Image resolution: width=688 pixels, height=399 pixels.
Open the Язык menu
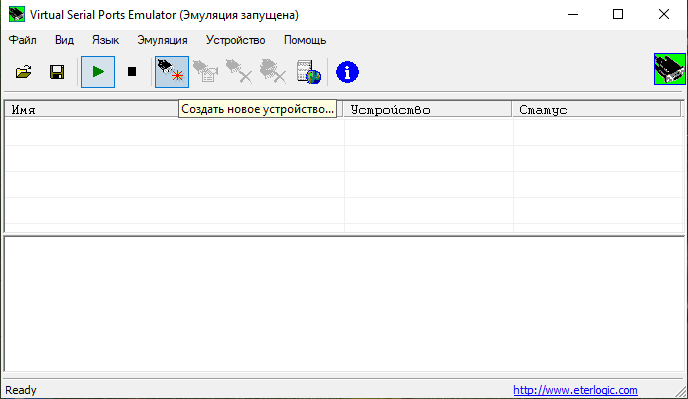[105, 40]
